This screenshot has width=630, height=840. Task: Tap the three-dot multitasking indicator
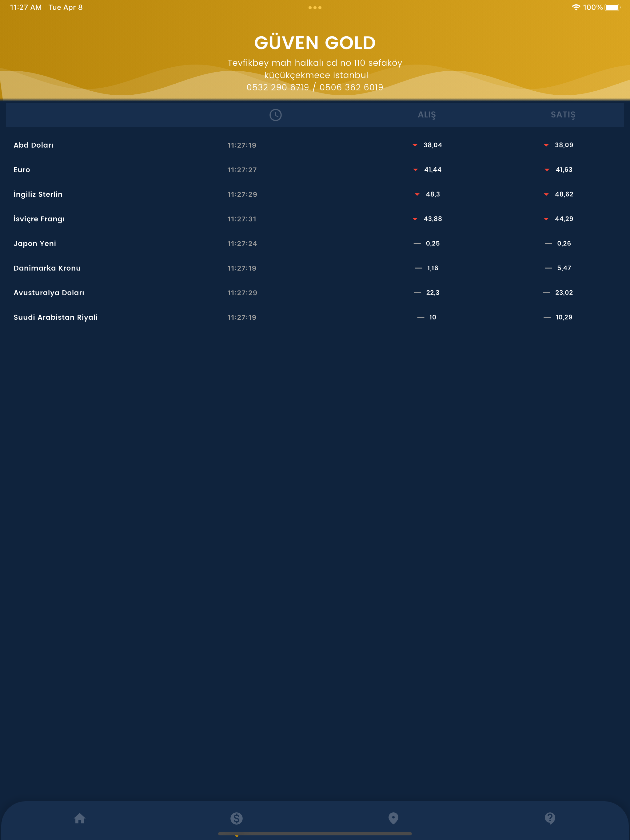(x=315, y=8)
